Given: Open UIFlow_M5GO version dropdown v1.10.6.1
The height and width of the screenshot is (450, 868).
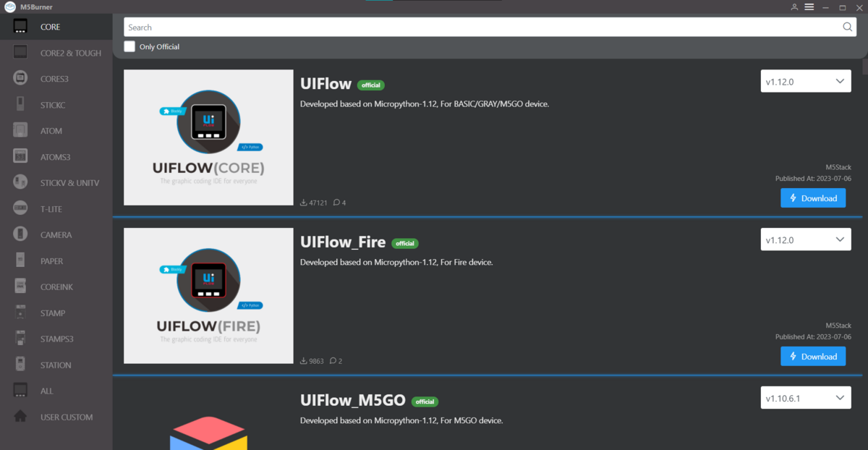Looking at the screenshot, I should click(805, 398).
